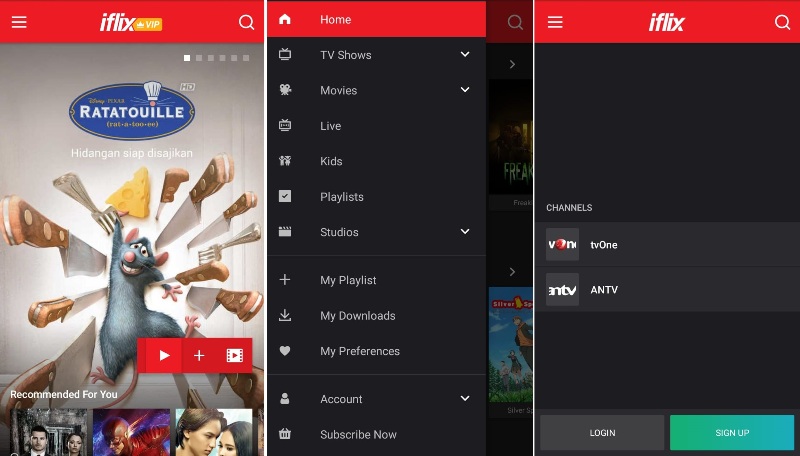Click the Account person icon
This screenshot has height=456, width=800.
click(285, 398)
